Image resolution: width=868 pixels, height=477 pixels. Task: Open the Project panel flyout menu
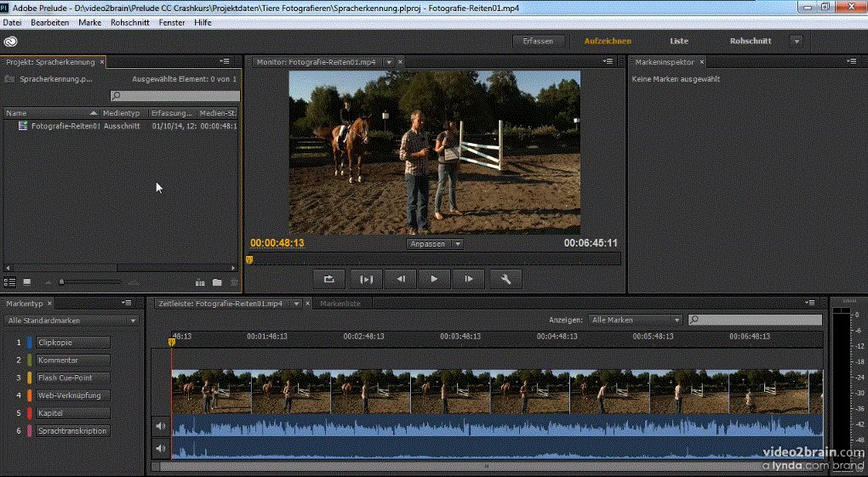click(224, 61)
